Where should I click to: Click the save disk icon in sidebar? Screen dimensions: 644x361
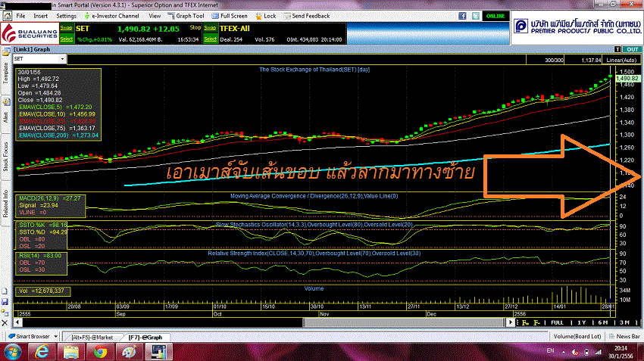point(5,302)
